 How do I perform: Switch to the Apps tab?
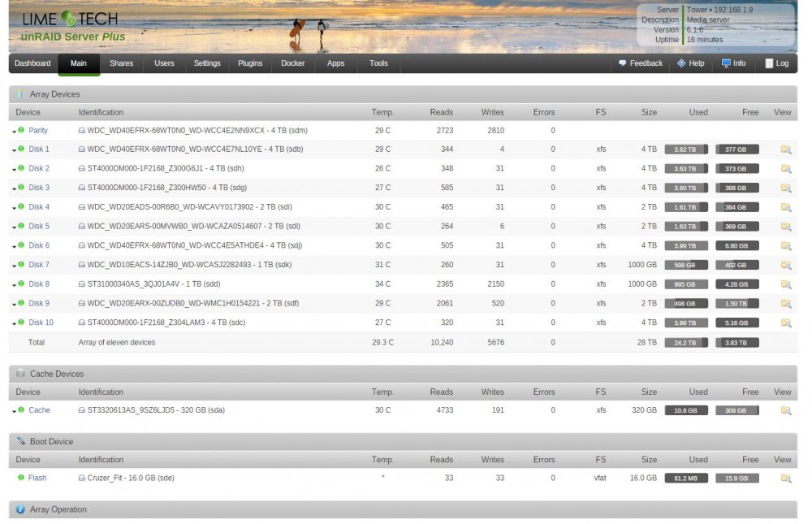[335, 63]
